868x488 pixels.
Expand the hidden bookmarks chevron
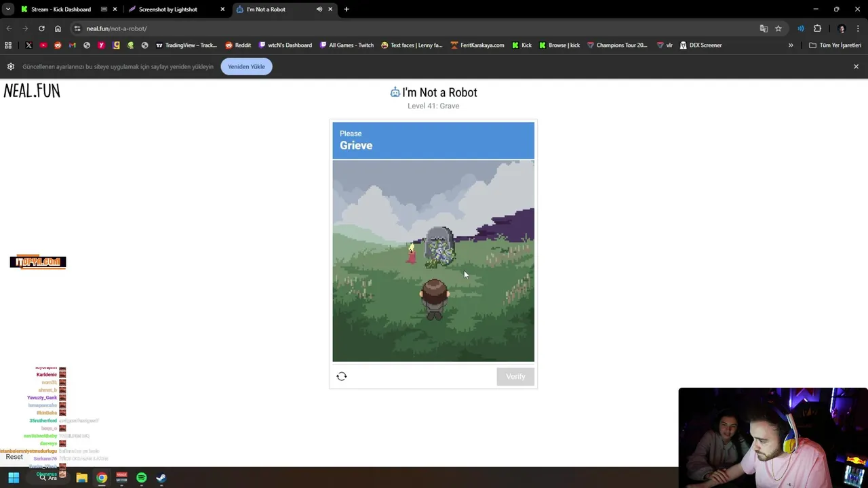(x=791, y=45)
